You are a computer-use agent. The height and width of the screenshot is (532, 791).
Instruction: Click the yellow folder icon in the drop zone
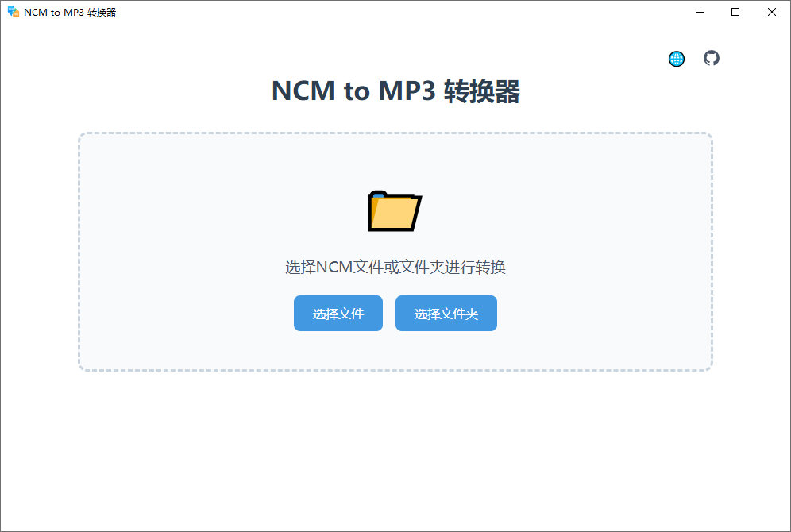(395, 211)
